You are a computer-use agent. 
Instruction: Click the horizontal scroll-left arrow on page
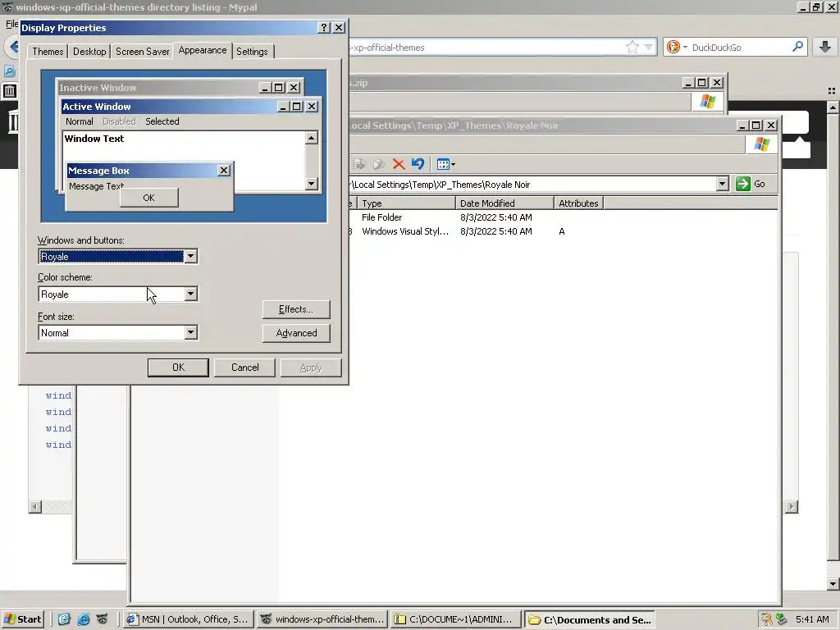pyautogui.click(x=34, y=506)
